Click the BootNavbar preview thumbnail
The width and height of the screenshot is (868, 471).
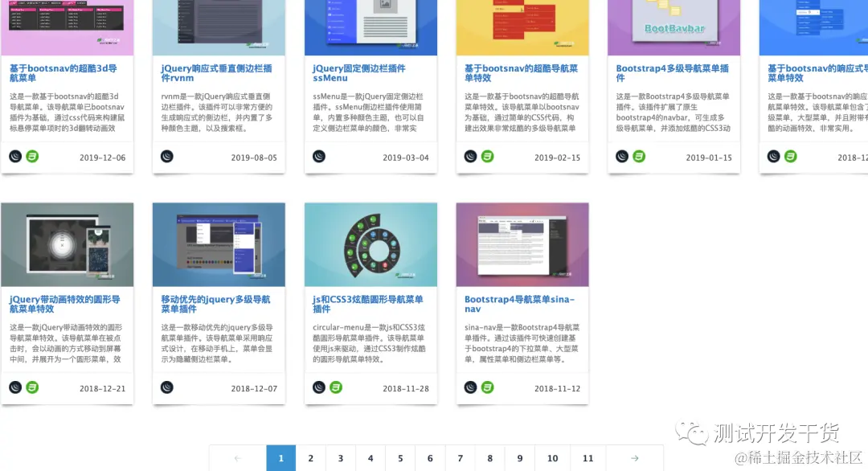(x=674, y=27)
